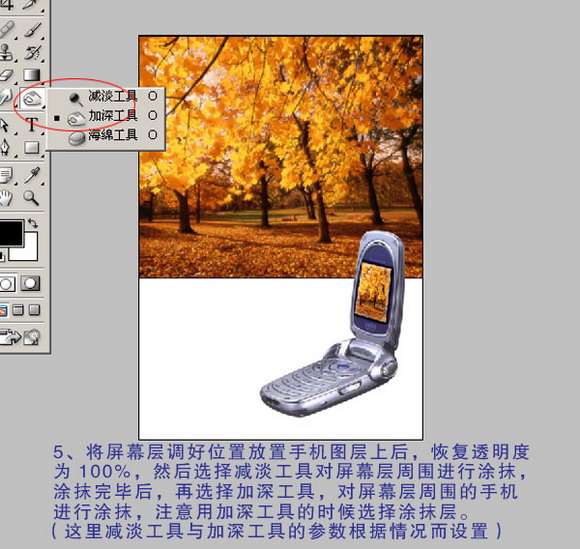Viewport: 580px width, 549px height.
Task: Select the Pen tool
Action: point(5,148)
